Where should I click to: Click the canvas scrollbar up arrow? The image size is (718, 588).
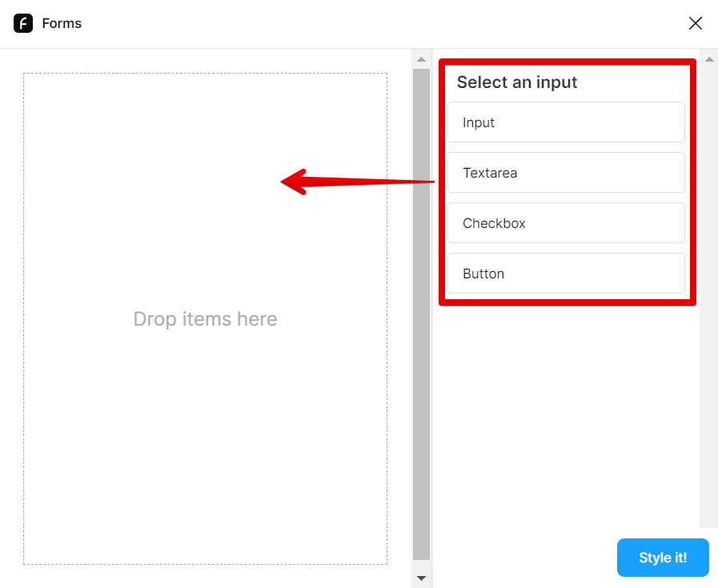click(x=421, y=59)
